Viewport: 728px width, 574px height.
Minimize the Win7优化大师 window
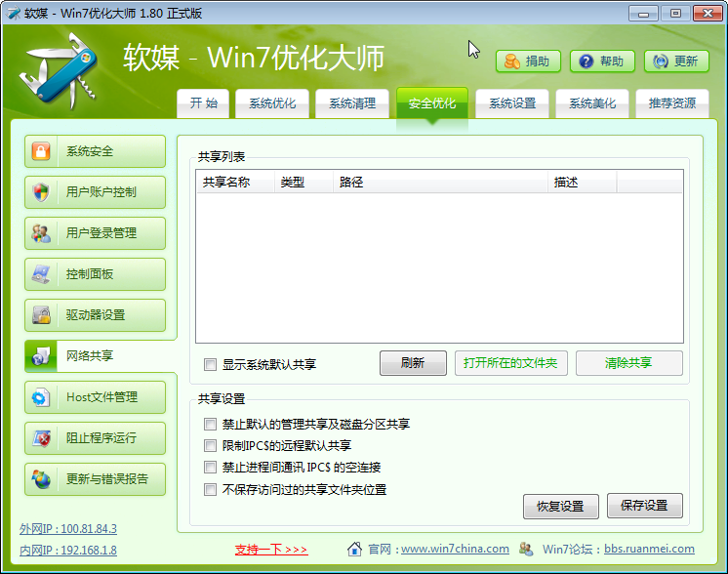(x=643, y=14)
